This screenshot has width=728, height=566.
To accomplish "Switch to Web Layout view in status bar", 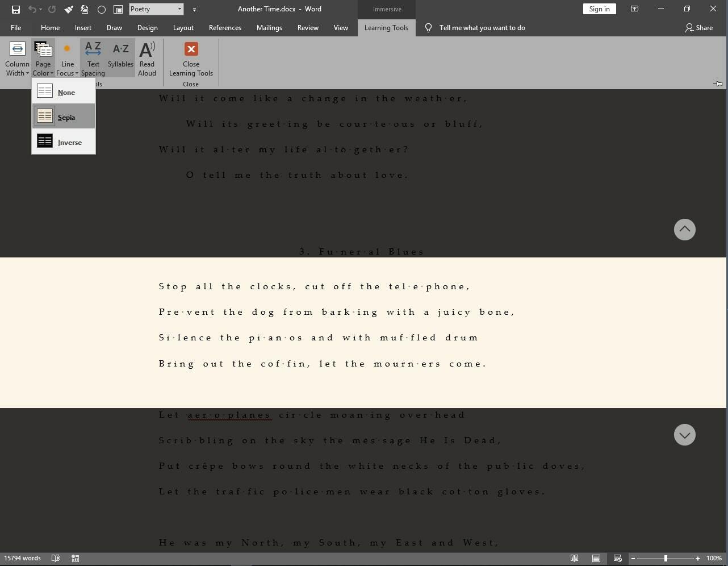I will coord(618,558).
